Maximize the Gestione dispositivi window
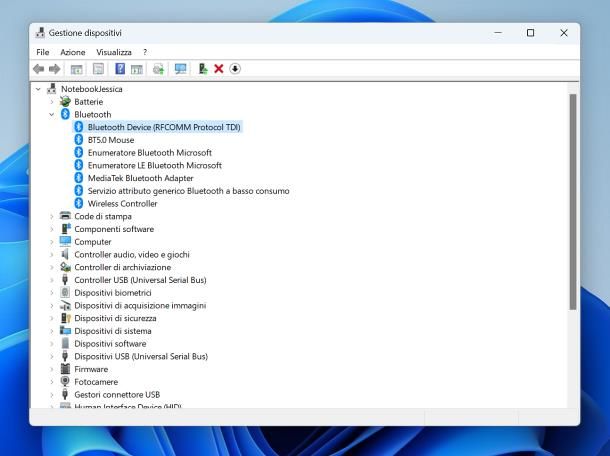The width and height of the screenshot is (610, 456). coord(530,33)
